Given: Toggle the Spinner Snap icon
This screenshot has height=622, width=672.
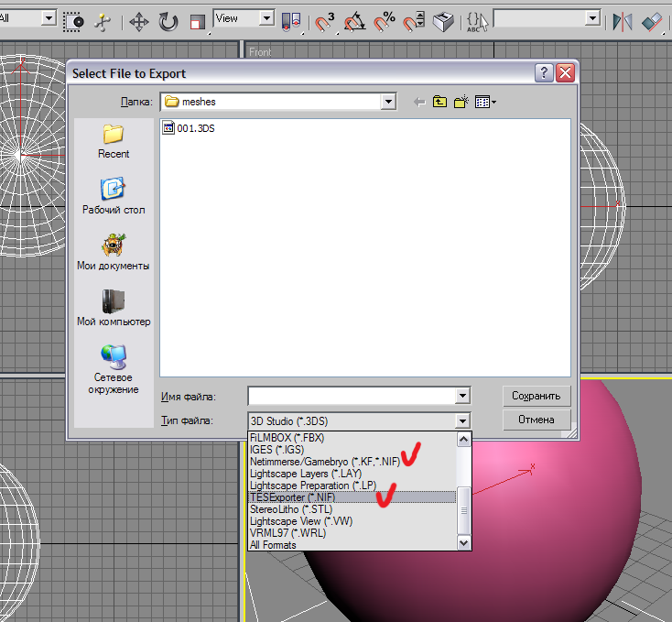Looking at the screenshot, I should point(414,21).
